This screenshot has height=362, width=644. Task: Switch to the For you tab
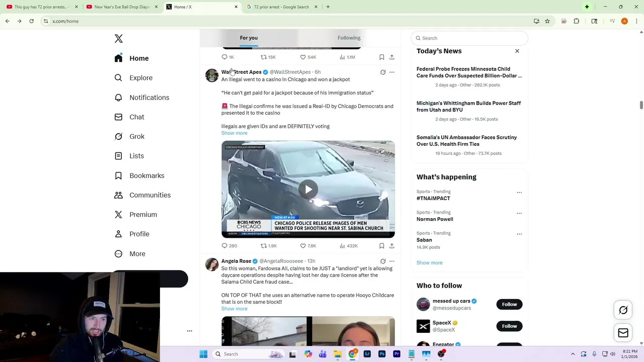249,38
